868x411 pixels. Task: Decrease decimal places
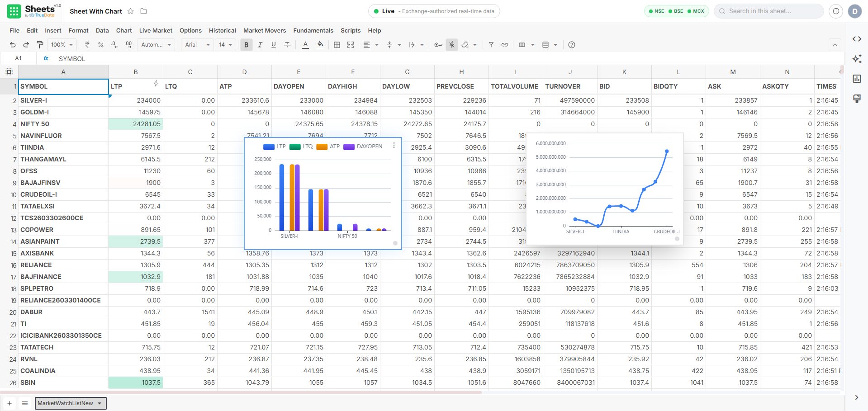click(114, 45)
